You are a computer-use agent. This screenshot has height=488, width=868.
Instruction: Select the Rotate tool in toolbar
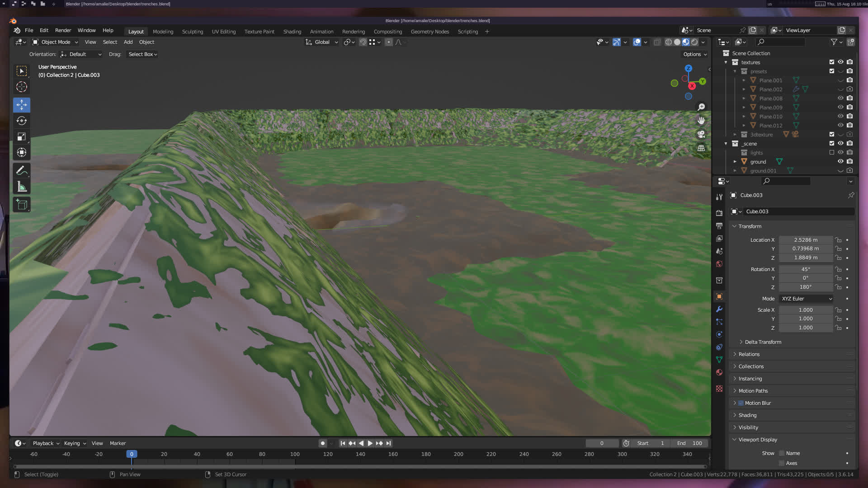(21, 121)
